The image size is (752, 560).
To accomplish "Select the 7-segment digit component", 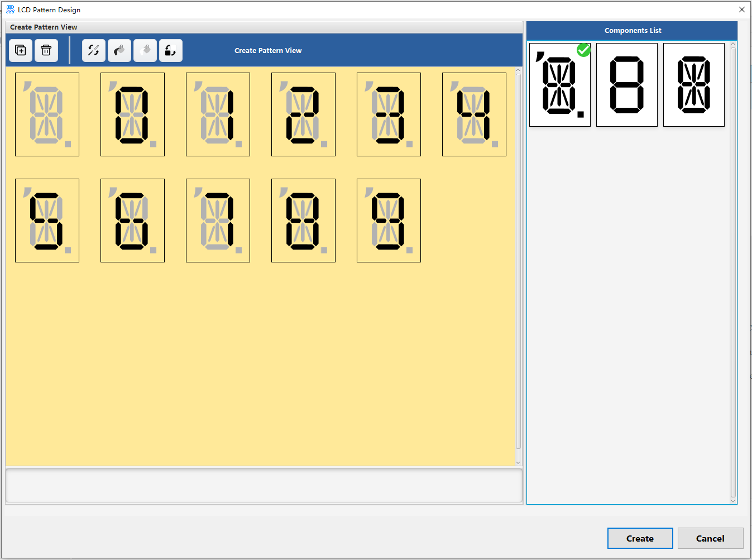I will (626, 85).
